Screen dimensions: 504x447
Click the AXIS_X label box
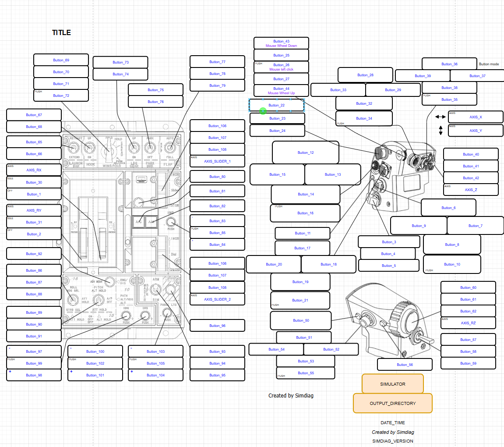[476, 117]
